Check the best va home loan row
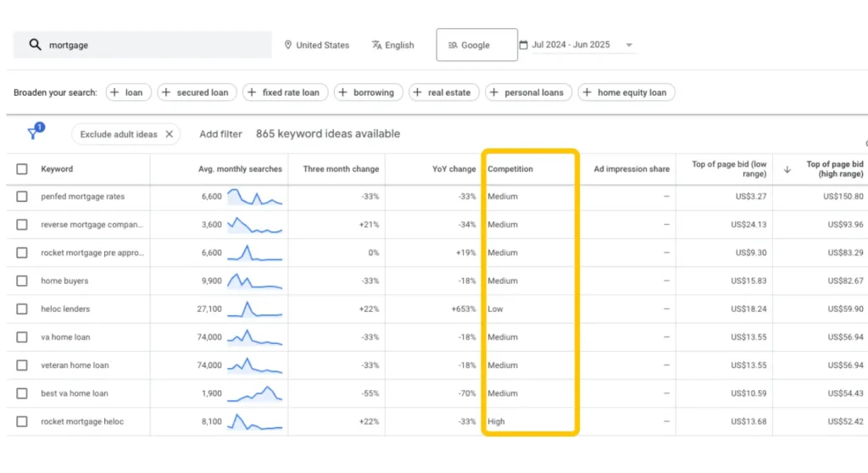The image size is (868, 473). click(x=21, y=393)
